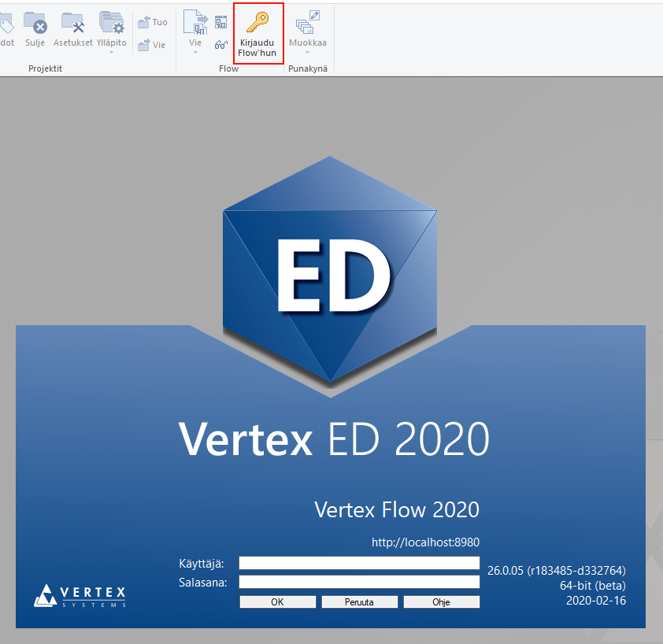Click the version text 26.0.05 (r183485-d332764)
Screen dimensions: 663x644
(x=557, y=571)
